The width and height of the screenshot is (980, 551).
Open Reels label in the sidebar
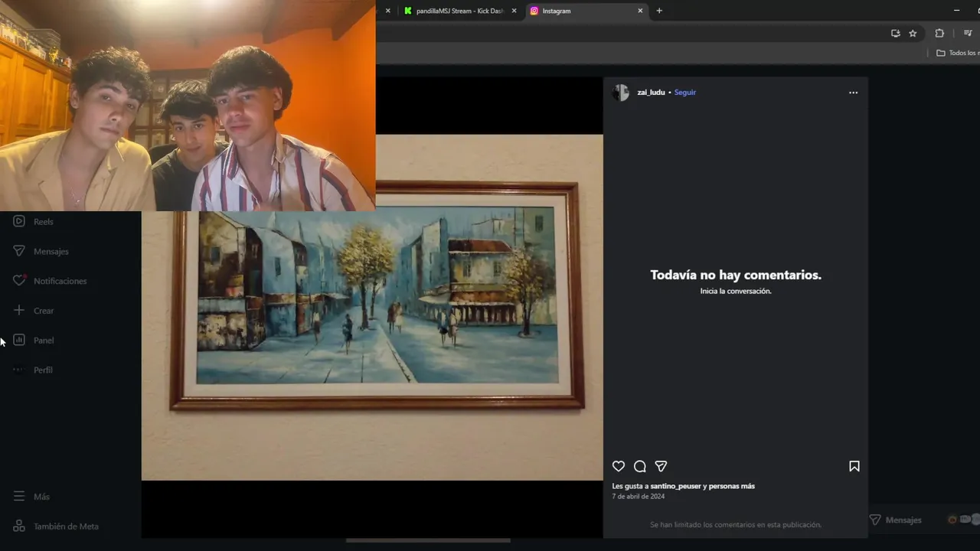click(44, 222)
